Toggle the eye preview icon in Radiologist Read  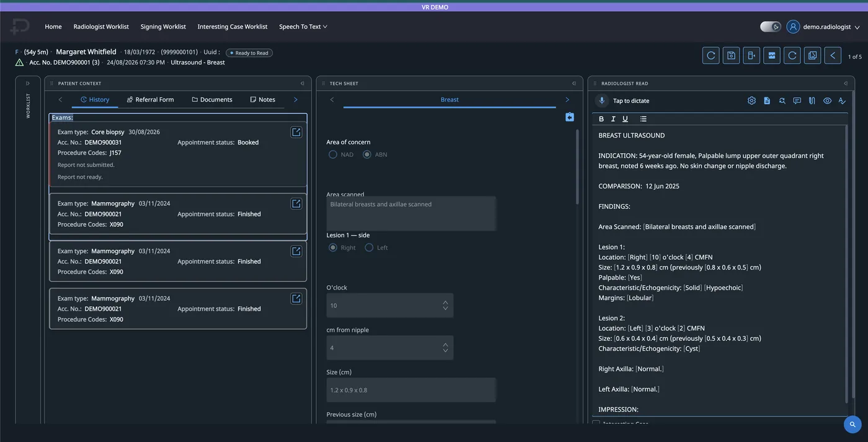(x=827, y=100)
